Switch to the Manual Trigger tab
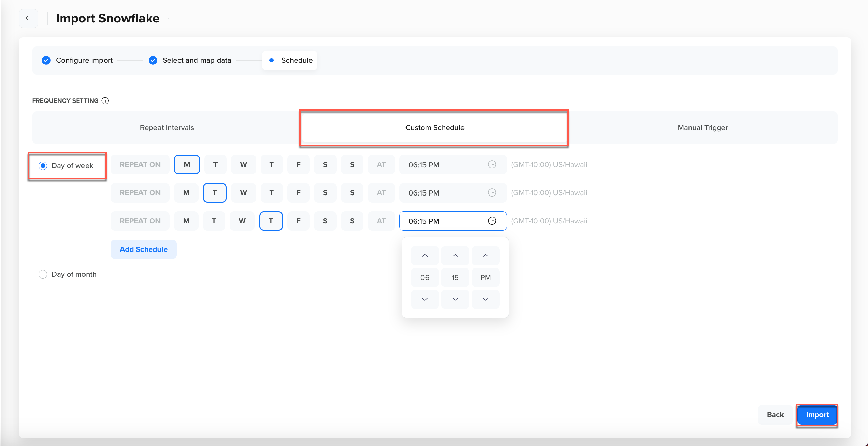This screenshot has height=446, width=868. click(x=702, y=128)
